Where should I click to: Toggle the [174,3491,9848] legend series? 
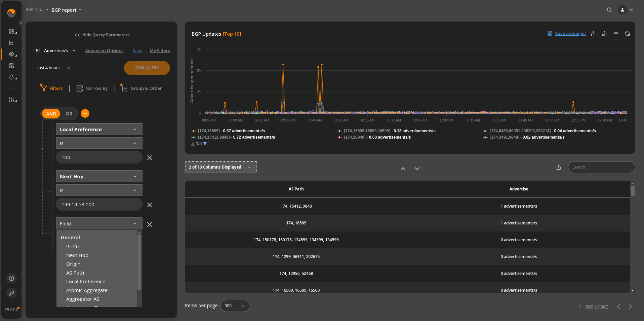tap(524, 137)
